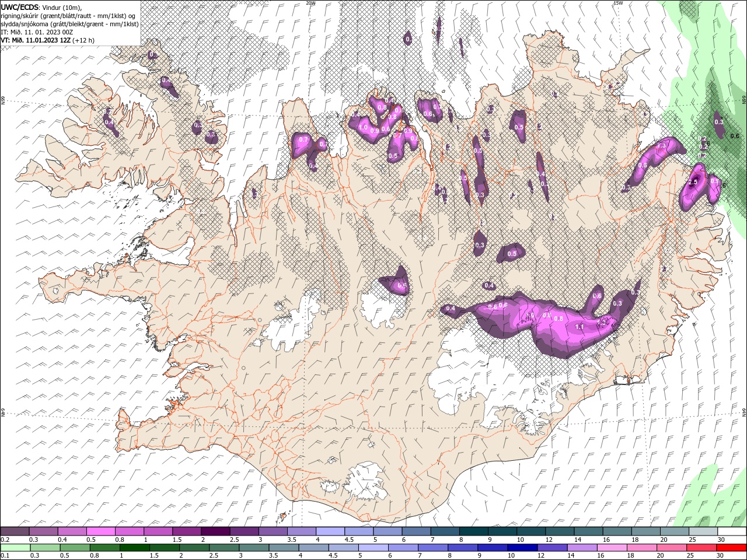Click white top legend swatch starting at 30
747x560 pixels.
[x=731, y=531]
